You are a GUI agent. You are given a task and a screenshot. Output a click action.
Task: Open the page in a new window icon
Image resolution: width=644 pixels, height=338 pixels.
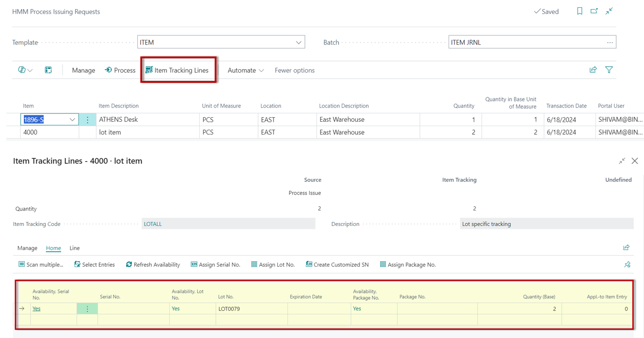594,11
